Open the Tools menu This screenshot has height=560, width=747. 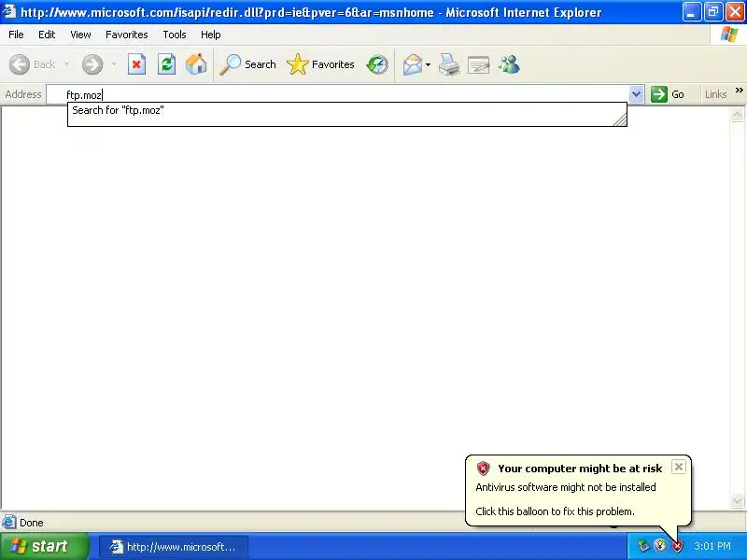[175, 35]
